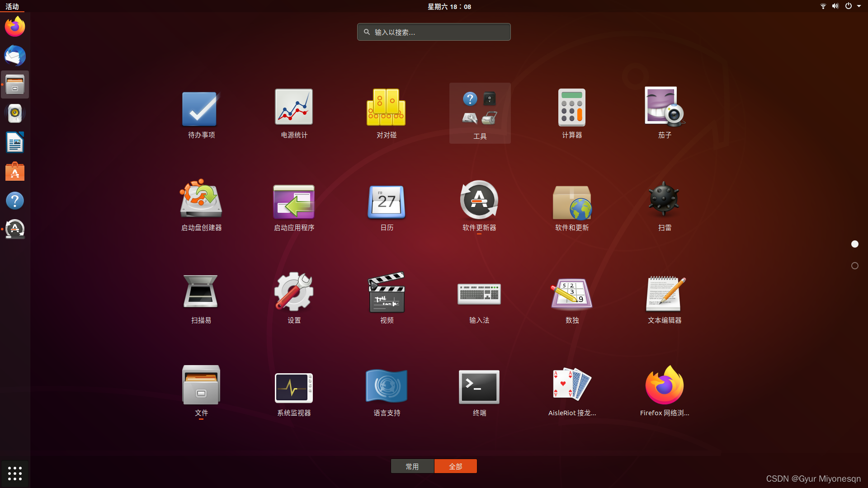Open LibreOffice Writer from the dock
This screenshot has height=488, width=868.
point(15,142)
